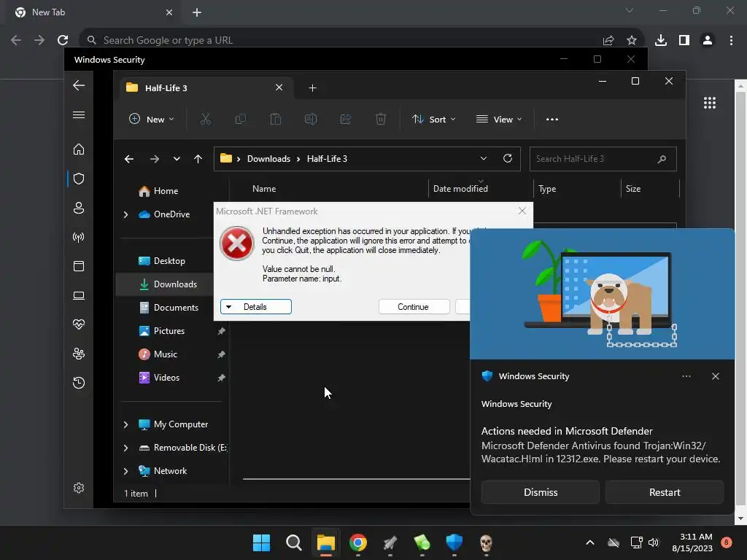Open Virus & threat protection shield icon

coord(79,179)
